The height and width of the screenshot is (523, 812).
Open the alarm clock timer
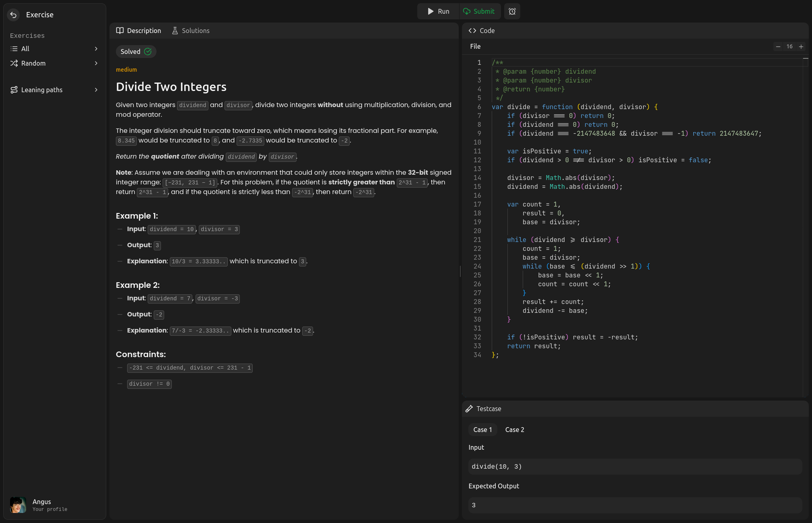click(512, 11)
